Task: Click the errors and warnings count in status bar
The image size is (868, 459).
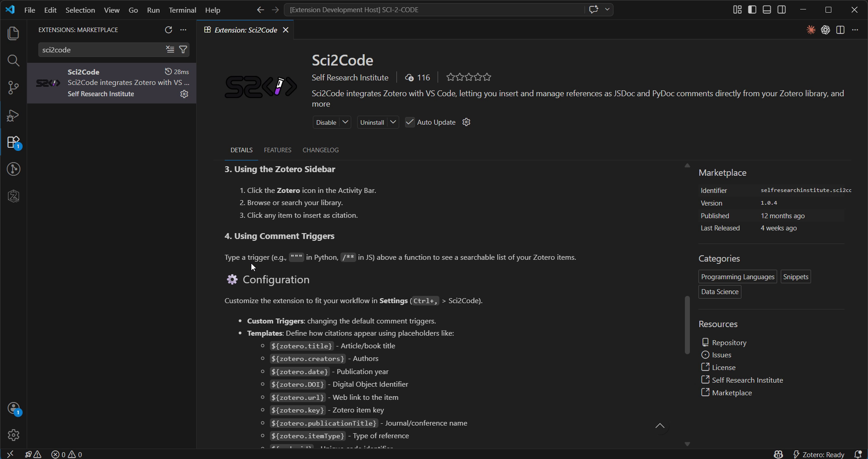Action: (x=67, y=454)
